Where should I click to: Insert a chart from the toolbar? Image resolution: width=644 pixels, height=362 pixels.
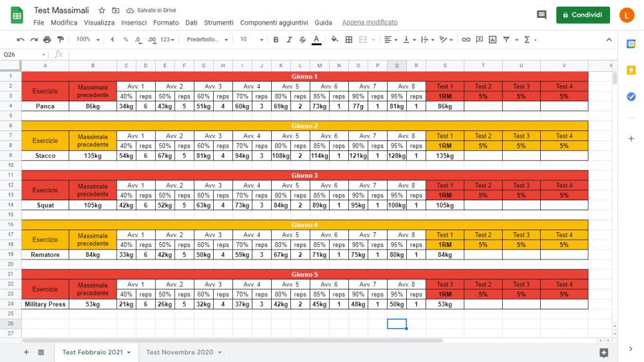(493, 40)
